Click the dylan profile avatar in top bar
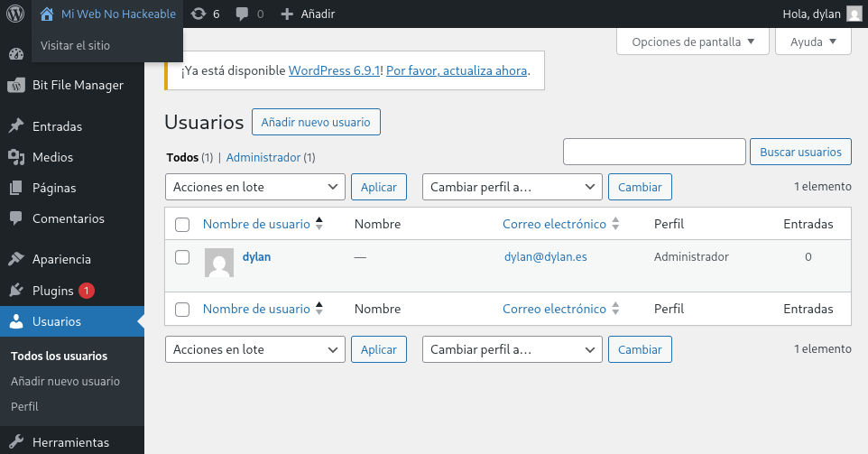 click(853, 14)
